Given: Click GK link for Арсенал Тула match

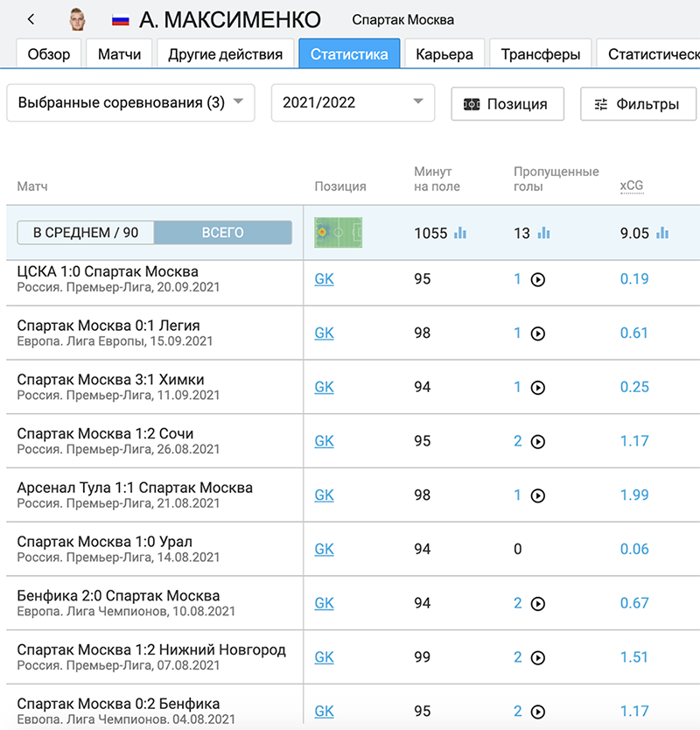Looking at the screenshot, I should click(x=324, y=495).
